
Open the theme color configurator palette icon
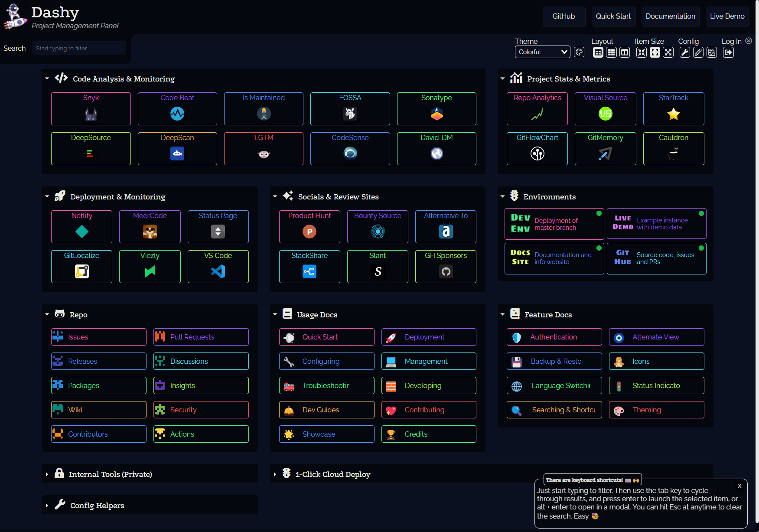(579, 52)
